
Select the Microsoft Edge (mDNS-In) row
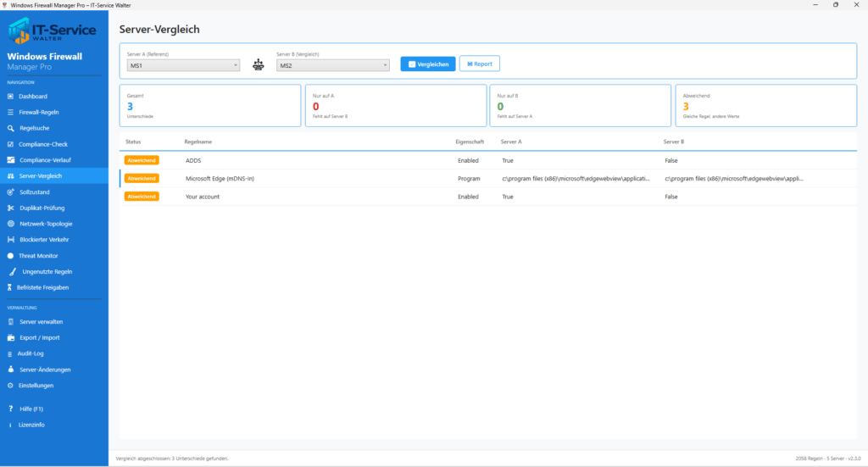[x=488, y=179]
